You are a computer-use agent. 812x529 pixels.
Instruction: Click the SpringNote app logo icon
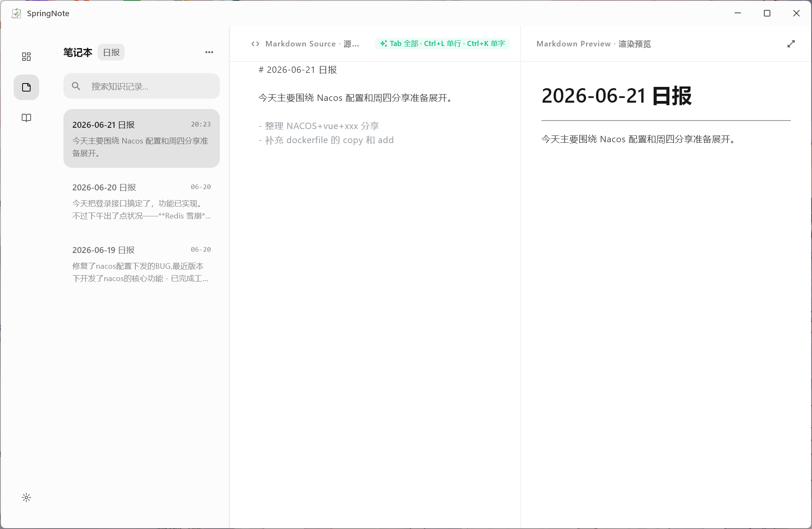coord(16,13)
